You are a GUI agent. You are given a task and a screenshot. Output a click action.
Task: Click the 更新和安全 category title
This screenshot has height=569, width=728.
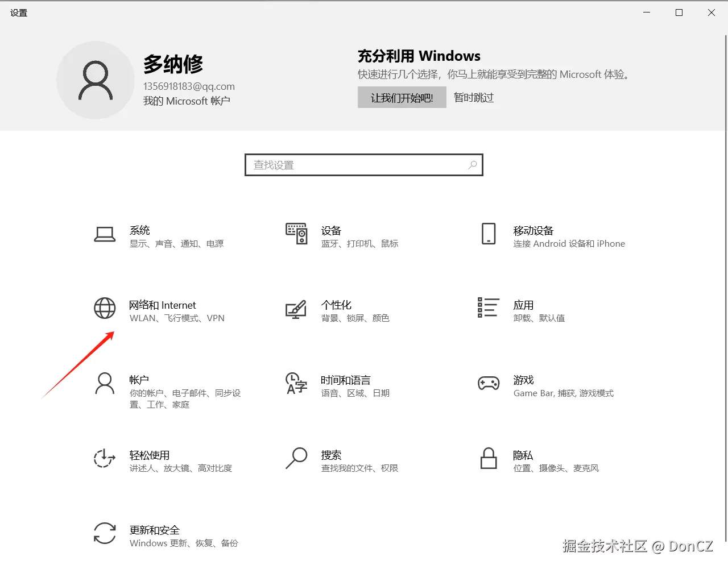click(x=155, y=530)
